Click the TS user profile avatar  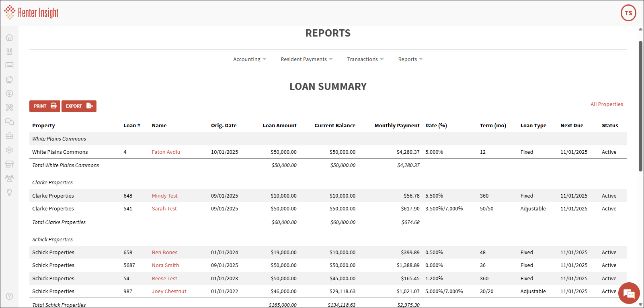point(628,13)
